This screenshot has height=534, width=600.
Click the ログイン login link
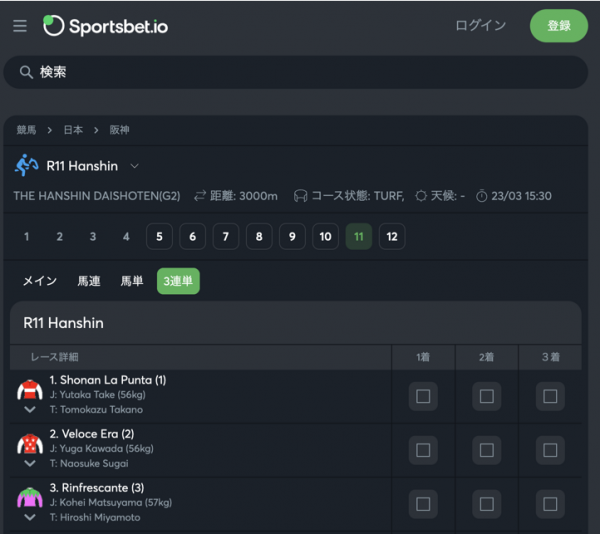481,26
